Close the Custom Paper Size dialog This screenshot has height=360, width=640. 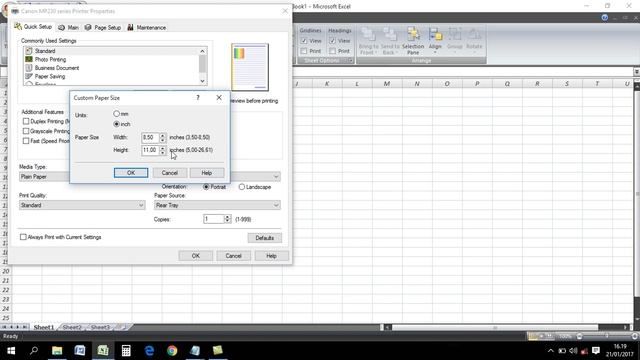219,98
